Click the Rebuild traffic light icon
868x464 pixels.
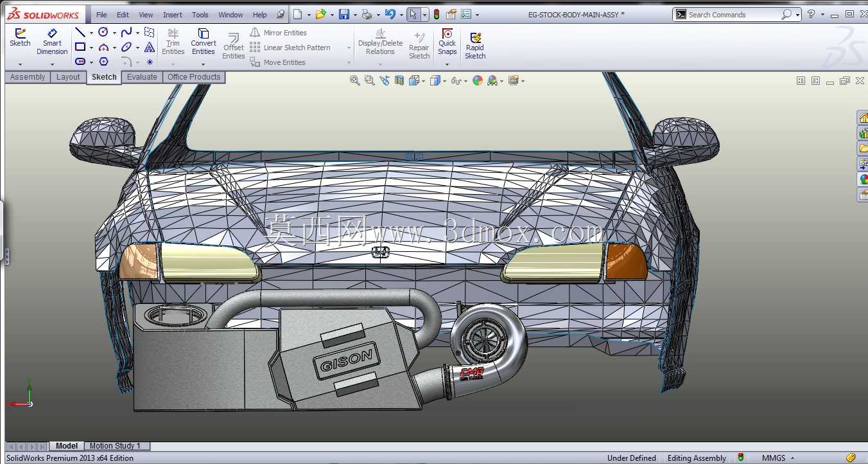click(x=437, y=14)
